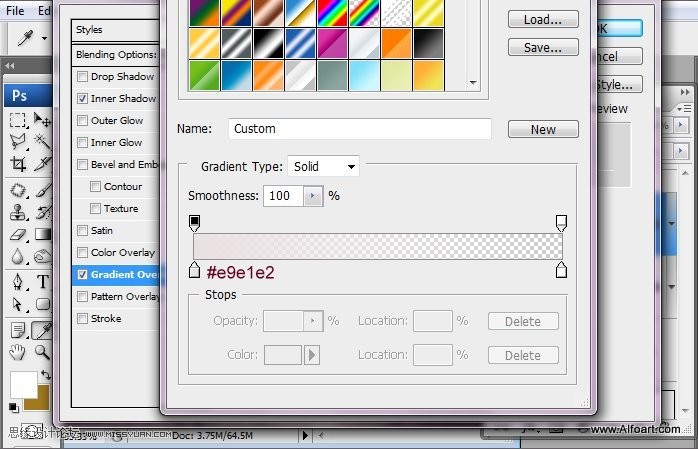Select the Path Selection tool
The height and width of the screenshot is (449, 698).
[18, 304]
